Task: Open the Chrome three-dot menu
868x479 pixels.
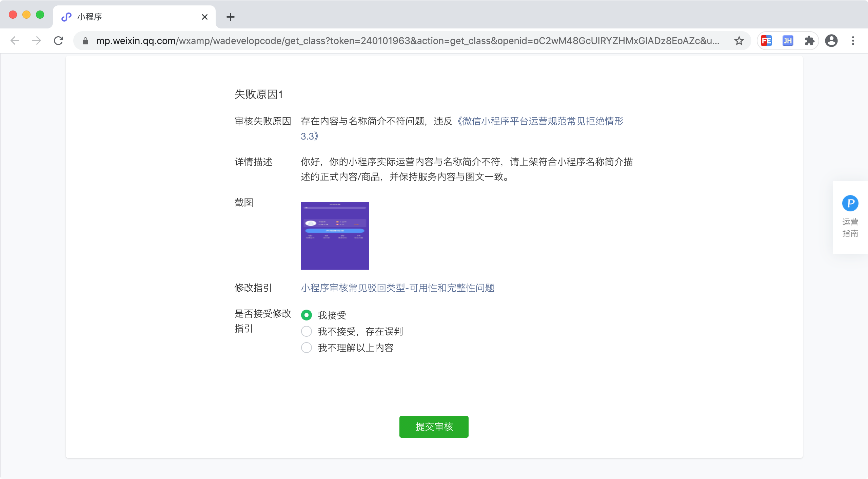Action: [x=853, y=41]
